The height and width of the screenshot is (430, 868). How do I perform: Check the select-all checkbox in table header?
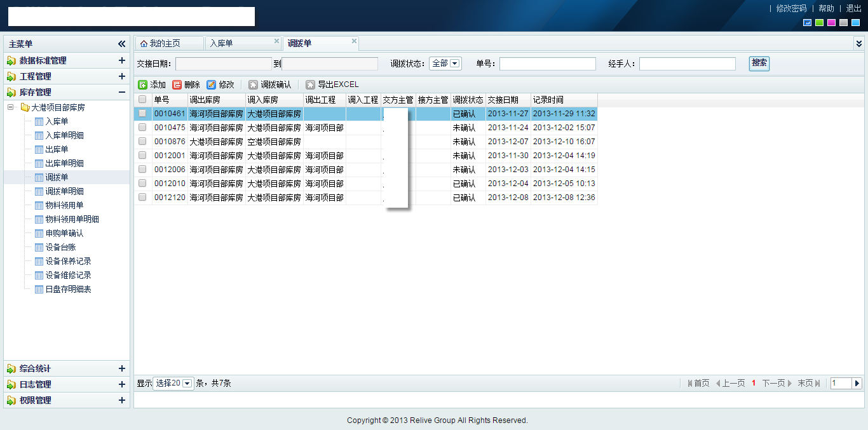[x=142, y=100]
